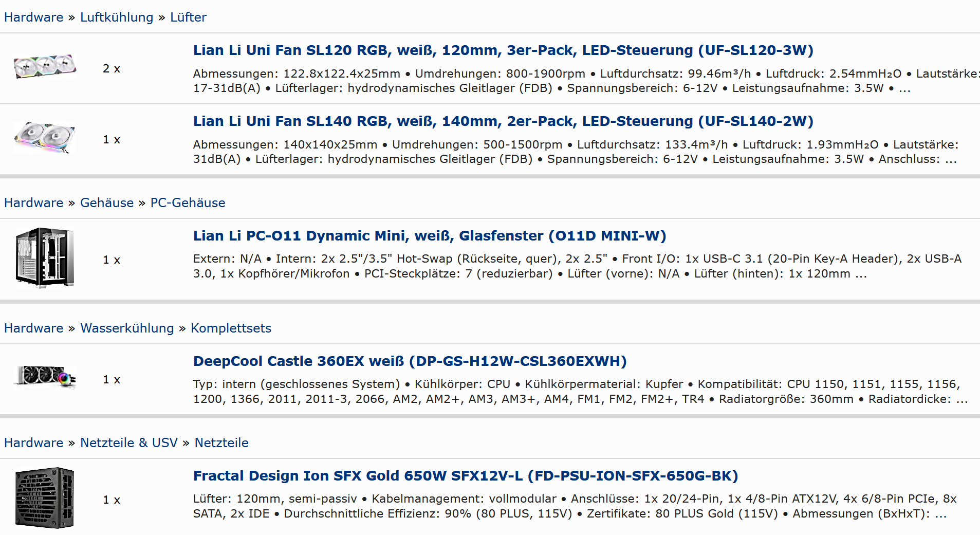Open Lian Li Uni Fan SL120 RGB product link
The image size is (980, 535).
pyautogui.click(x=503, y=50)
